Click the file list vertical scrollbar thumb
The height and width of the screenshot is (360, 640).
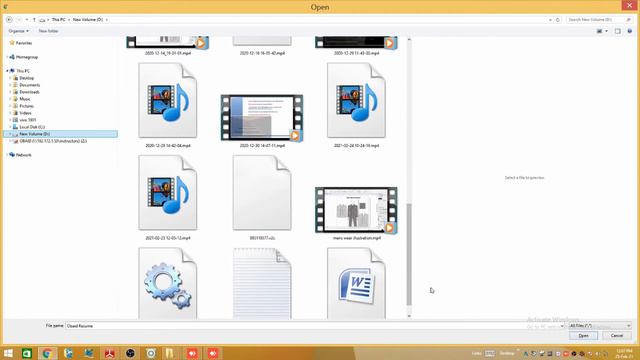point(409,254)
